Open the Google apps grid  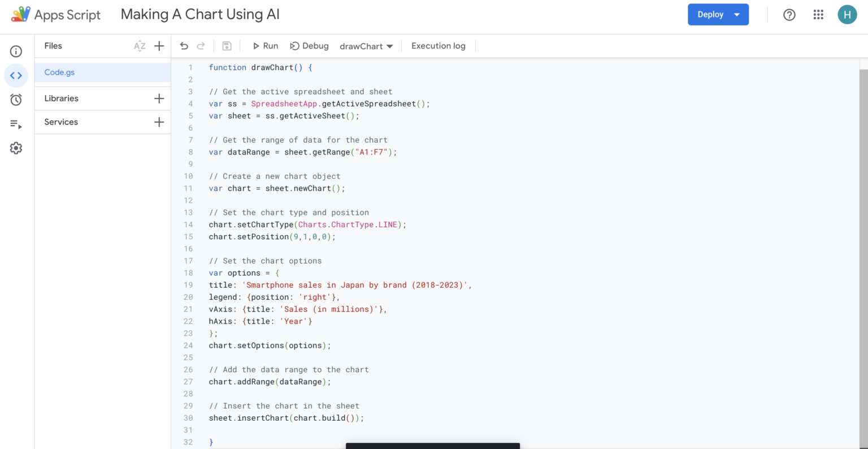tap(818, 15)
